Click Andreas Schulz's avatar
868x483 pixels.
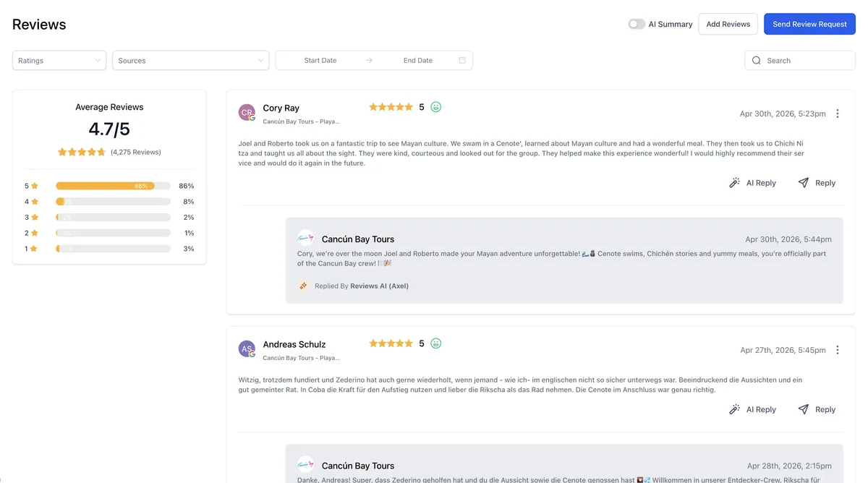click(x=247, y=349)
